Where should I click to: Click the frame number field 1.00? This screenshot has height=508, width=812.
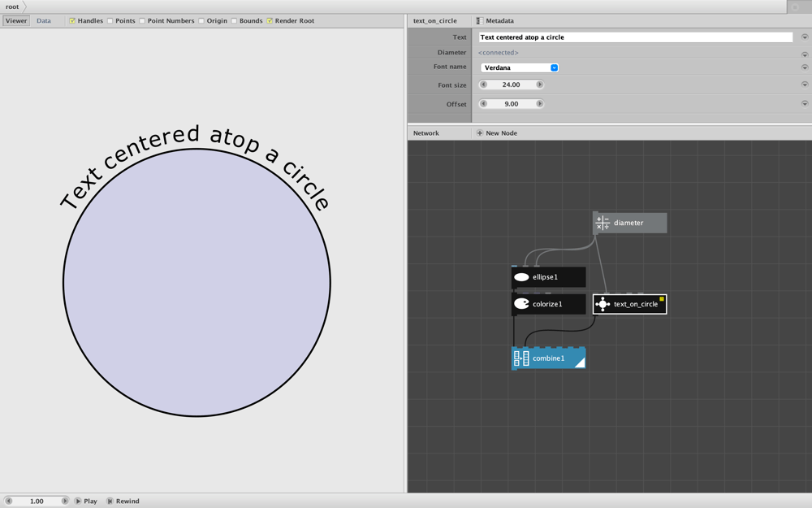(37, 501)
